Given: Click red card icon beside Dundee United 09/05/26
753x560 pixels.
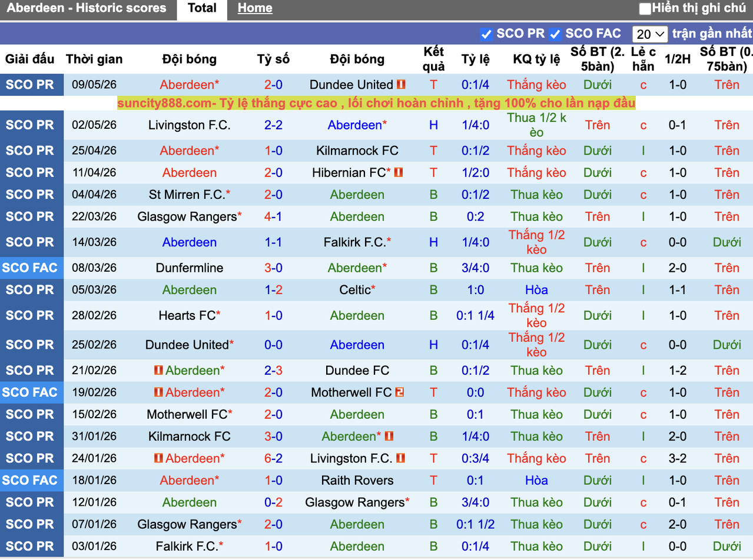Looking at the screenshot, I should [x=401, y=85].
